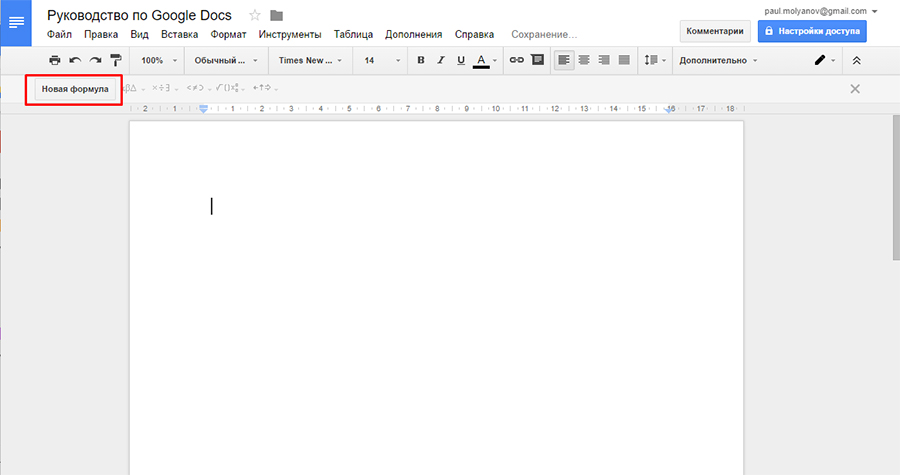Open the Формат menu
Viewport: 900px width, 475px height.
228,34
